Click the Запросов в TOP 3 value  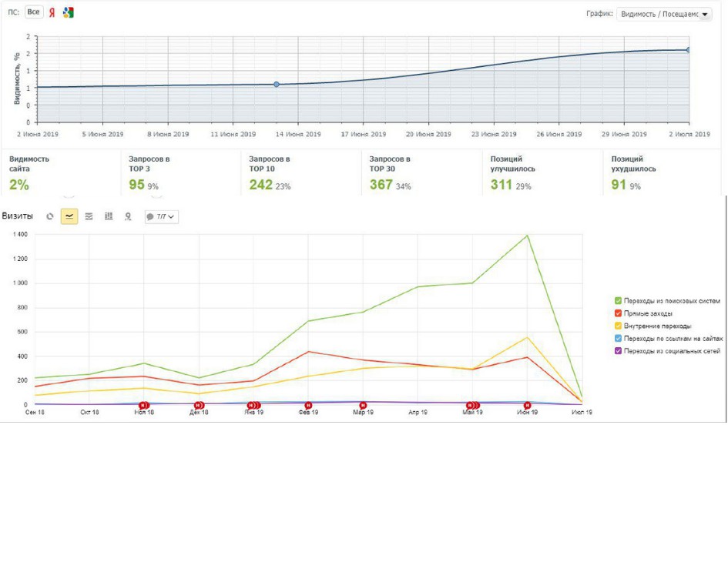coord(137,185)
